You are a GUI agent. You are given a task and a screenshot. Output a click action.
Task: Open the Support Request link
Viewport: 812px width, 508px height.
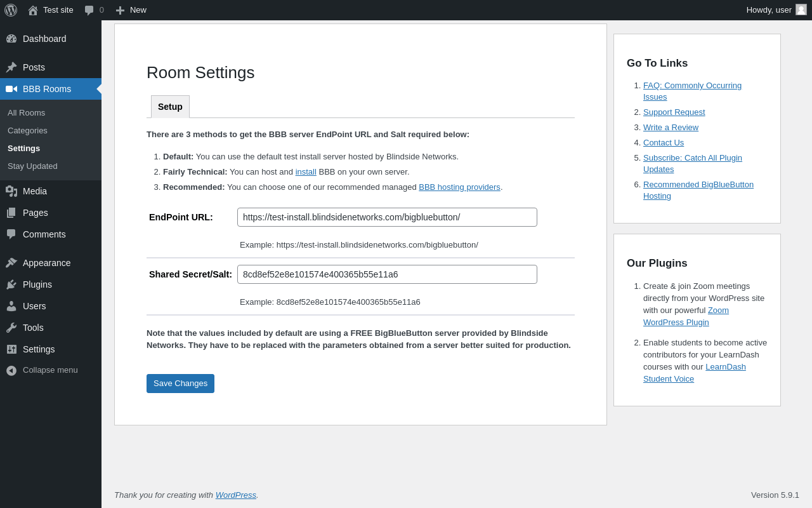[674, 112]
